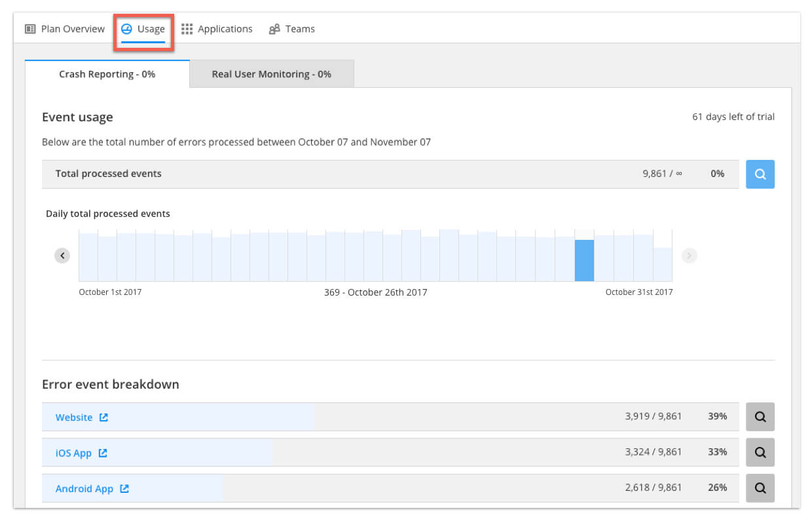Click the magnifier icon for iOS App row
Screen dimensions: 812x523
(760, 452)
